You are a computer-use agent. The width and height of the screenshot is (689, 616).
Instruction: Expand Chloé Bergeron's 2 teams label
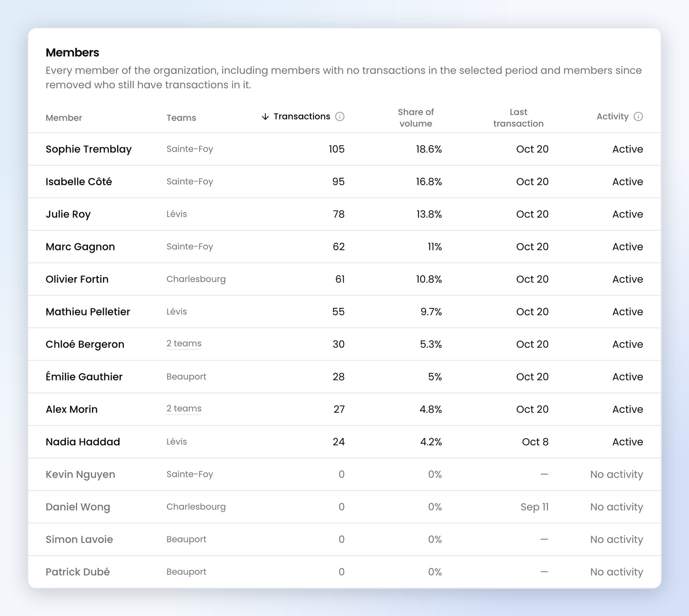[x=184, y=344]
